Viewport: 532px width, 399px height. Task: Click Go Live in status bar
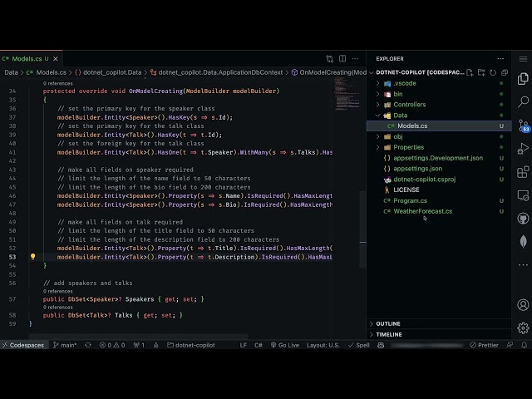coord(284,345)
